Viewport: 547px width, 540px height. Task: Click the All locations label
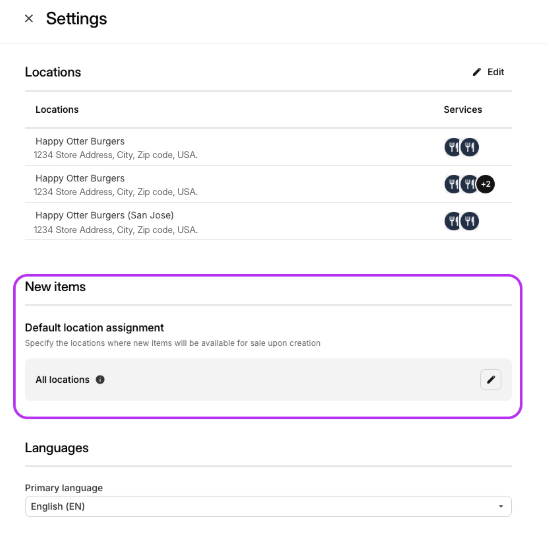point(62,380)
